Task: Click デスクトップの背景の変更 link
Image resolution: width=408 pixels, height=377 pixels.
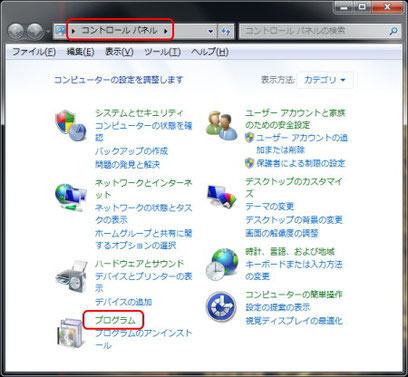Action: (294, 220)
